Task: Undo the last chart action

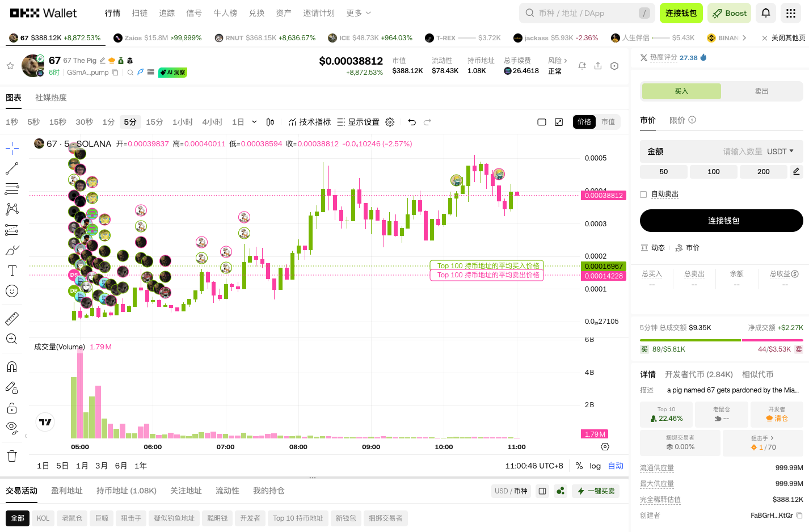Action: [x=412, y=122]
